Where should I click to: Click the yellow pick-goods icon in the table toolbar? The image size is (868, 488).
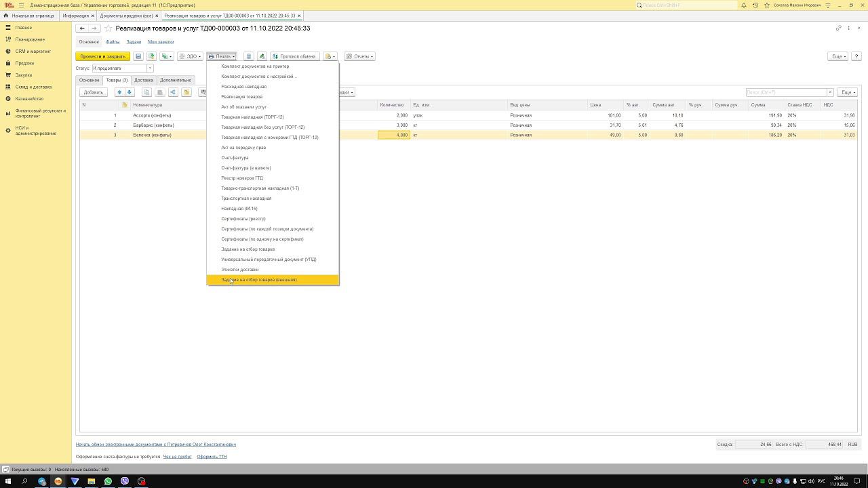point(186,92)
